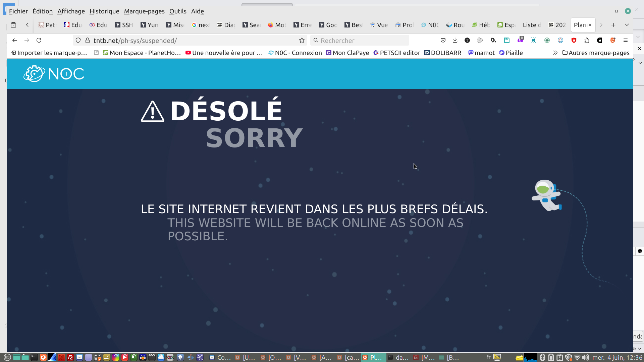Click the bookmark star icon
The width and height of the screenshot is (644, 362).
[x=302, y=40]
